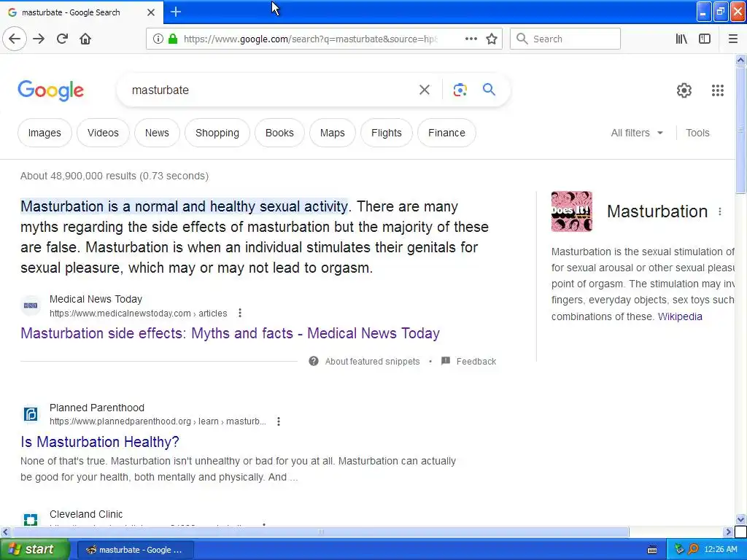Open Is Masturbation Healthy? link
Viewport: 747px width, 560px height.
99,442
